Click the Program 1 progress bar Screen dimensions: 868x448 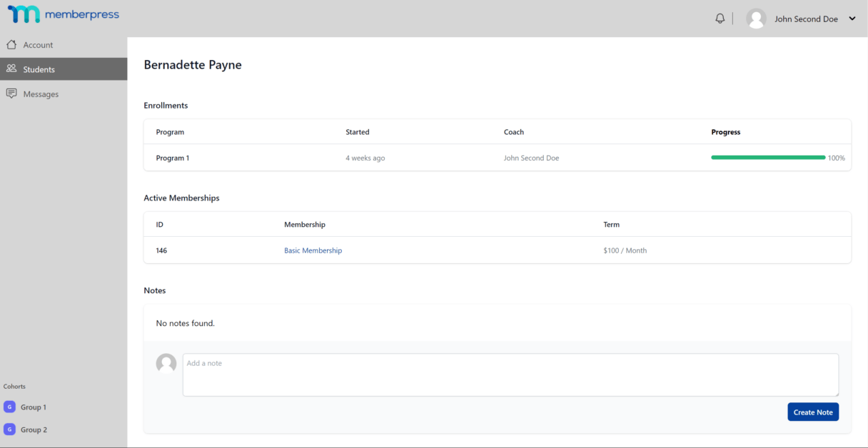pyautogui.click(x=768, y=158)
